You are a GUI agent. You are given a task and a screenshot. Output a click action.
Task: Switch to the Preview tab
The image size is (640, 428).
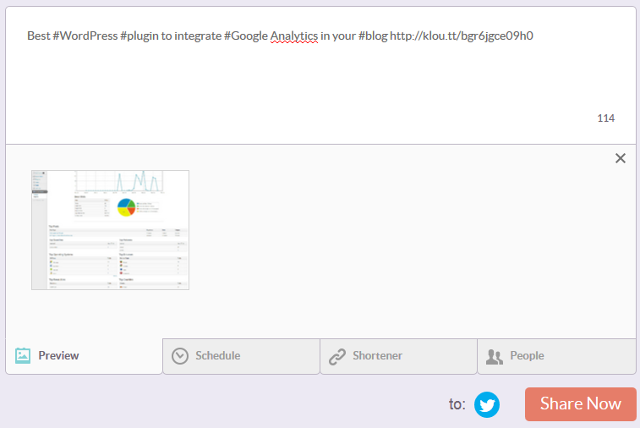coord(84,356)
